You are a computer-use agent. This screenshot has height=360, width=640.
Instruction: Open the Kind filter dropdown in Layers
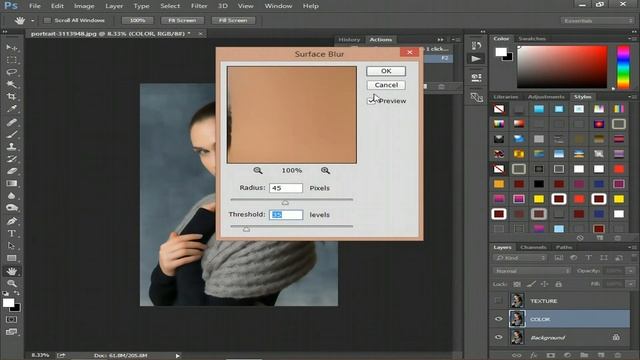[520, 258]
